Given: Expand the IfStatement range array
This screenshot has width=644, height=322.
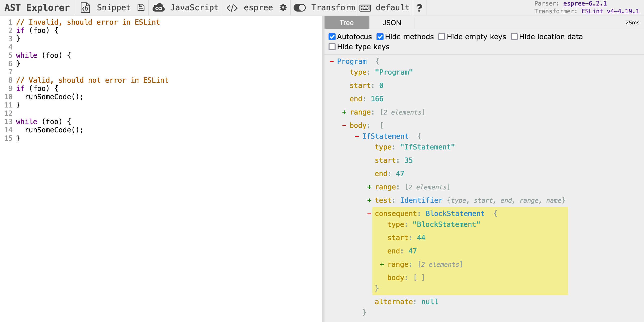Looking at the screenshot, I should [369, 187].
